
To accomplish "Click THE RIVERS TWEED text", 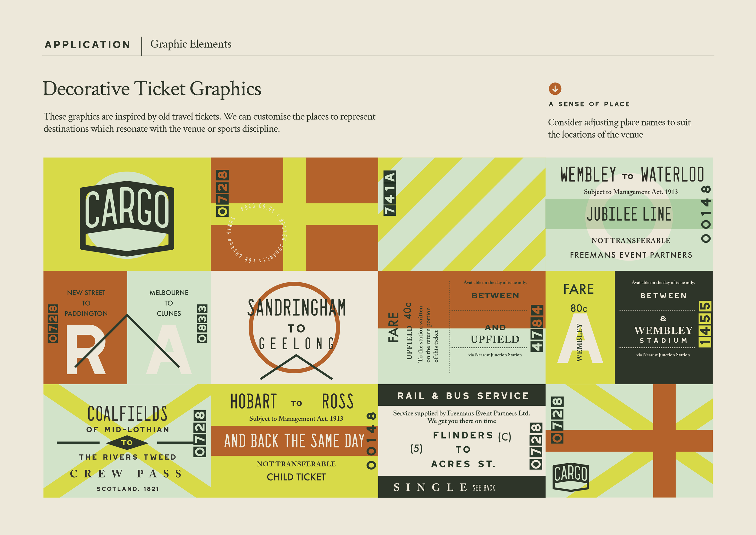I will pos(127,457).
